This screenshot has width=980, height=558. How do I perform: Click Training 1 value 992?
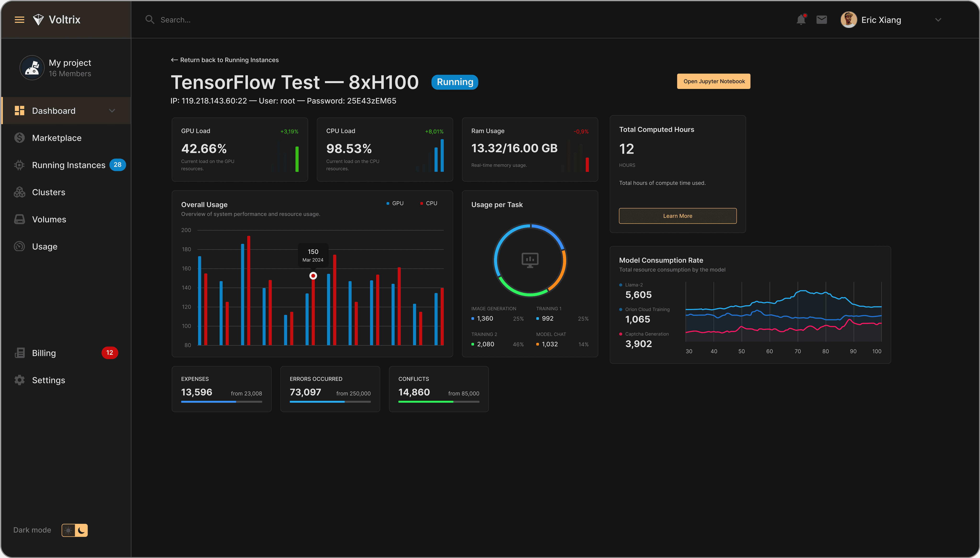(547, 318)
